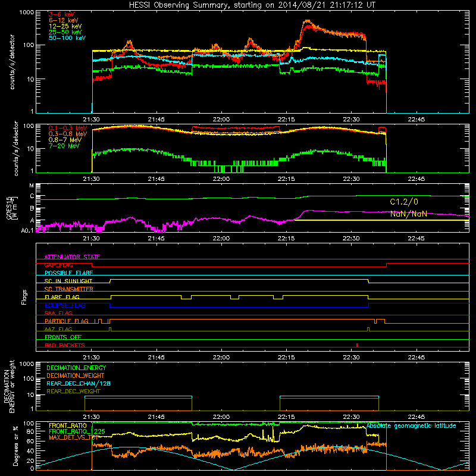The image size is (476, 476).
Task: Select the 0.1-0.3 MeV legend label
Action: tap(68, 128)
